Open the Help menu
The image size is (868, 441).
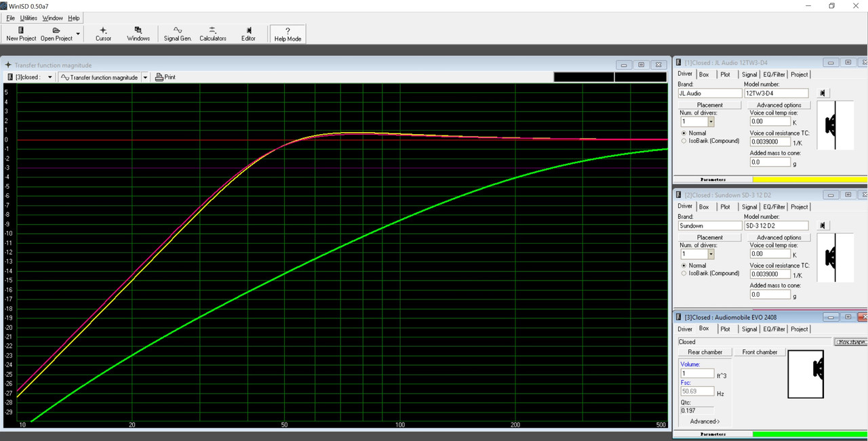pyautogui.click(x=74, y=18)
